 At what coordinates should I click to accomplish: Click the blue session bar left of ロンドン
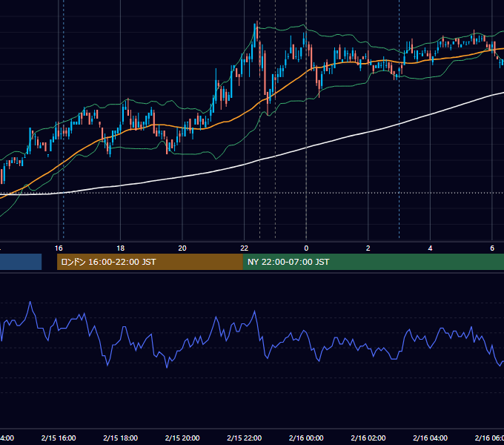tap(21, 262)
